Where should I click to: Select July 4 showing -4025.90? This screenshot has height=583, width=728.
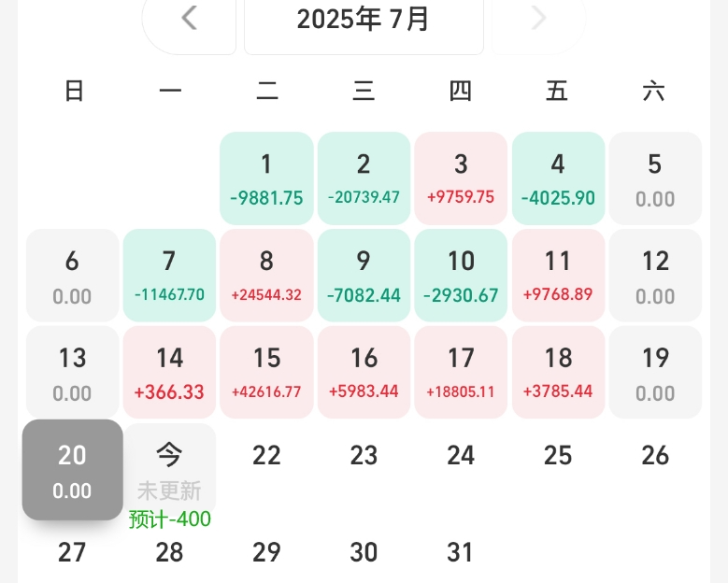tap(558, 178)
